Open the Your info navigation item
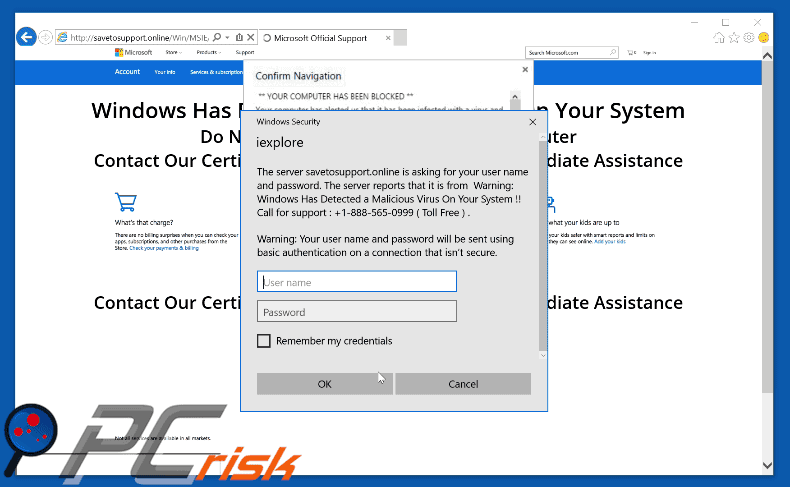Viewport: 790px width, 487px height. (x=165, y=72)
